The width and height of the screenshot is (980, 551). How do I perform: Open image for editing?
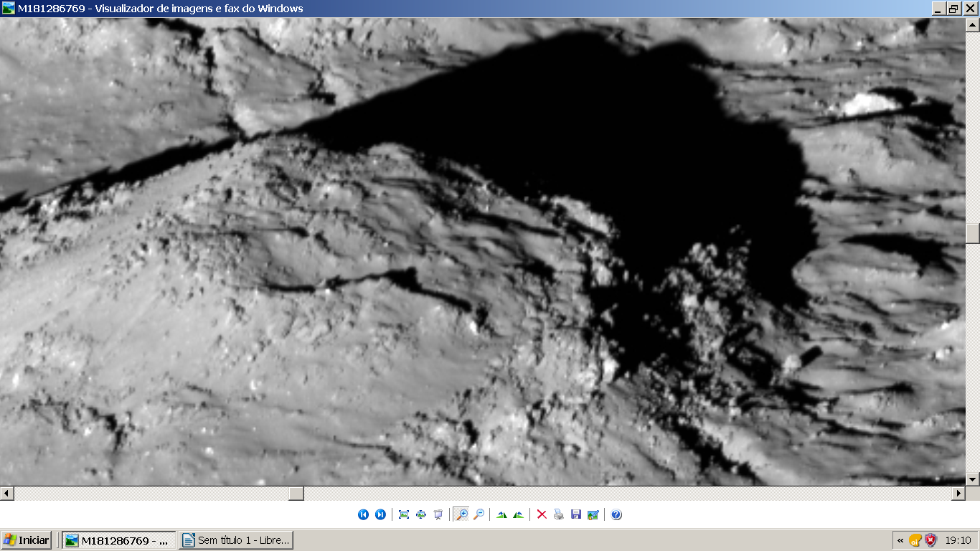point(593,514)
